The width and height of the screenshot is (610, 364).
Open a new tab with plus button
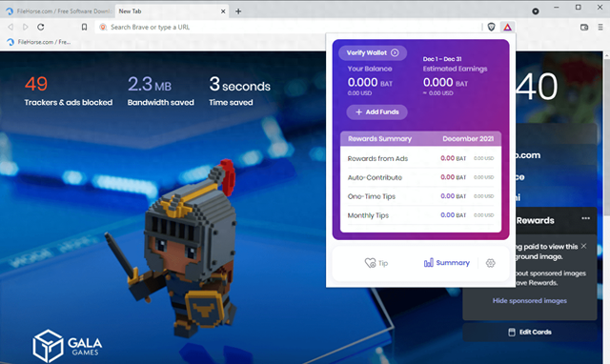click(238, 11)
